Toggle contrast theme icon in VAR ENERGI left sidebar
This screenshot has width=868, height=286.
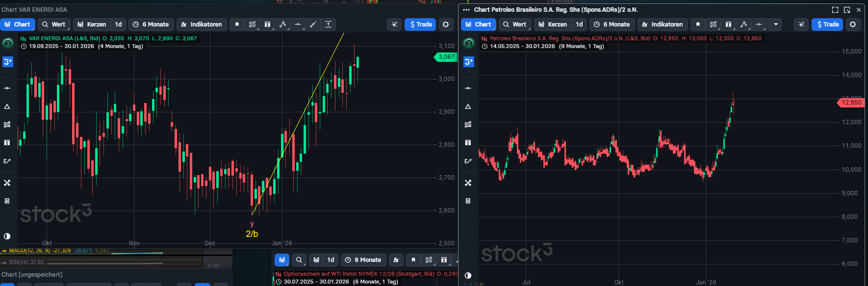7,236
